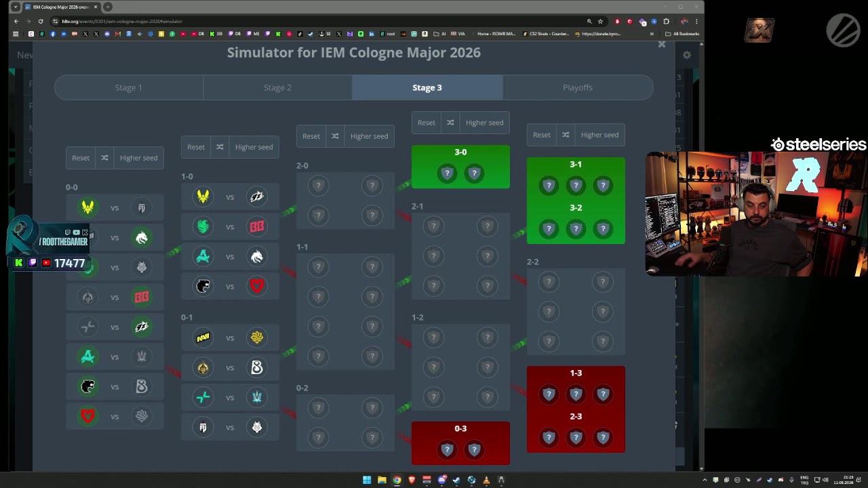The height and width of the screenshot is (488, 868).
Task: Pick FURIA in the 1-0 match list
Action: [x=203, y=286]
